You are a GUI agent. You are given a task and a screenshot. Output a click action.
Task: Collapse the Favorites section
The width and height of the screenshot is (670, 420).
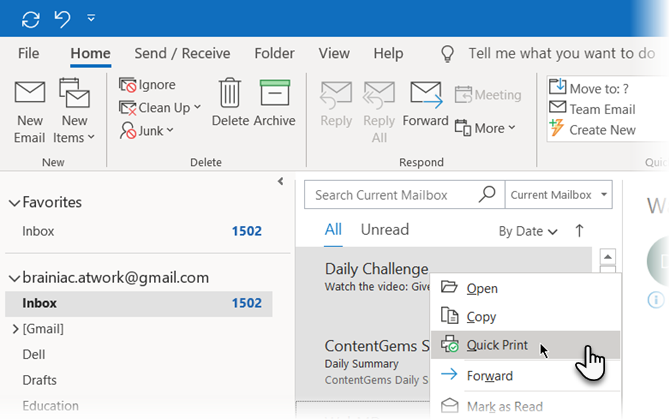tap(15, 203)
